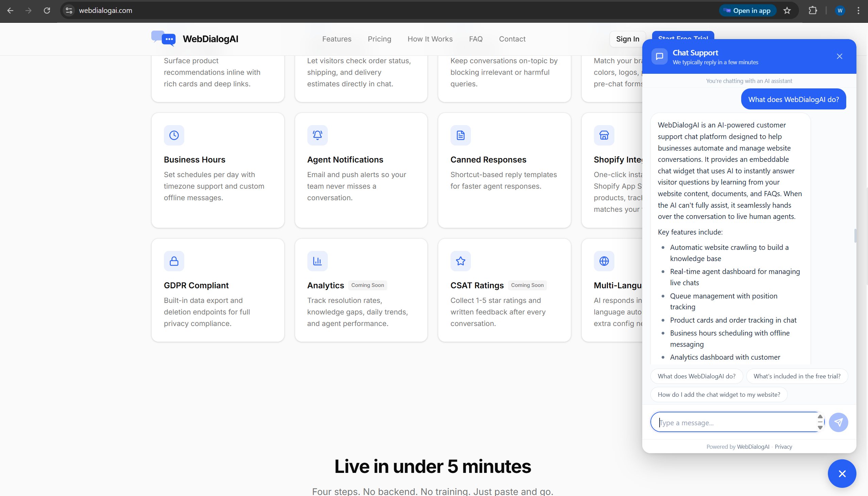Open the browser extensions puzzle icon
The width and height of the screenshot is (868, 496).
pyautogui.click(x=813, y=11)
